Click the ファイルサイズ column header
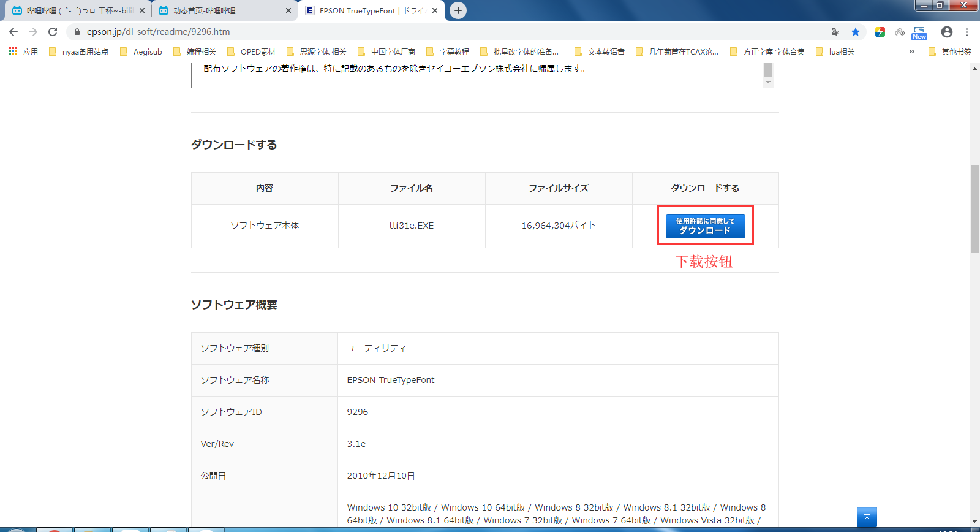The width and height of the screenshot is (980, 532). (x=559, y=188)
